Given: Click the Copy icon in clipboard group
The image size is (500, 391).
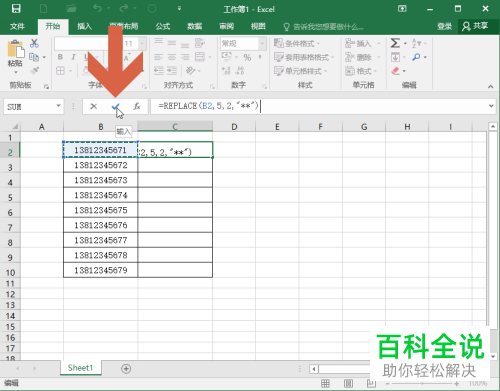Looking at the screenshot, I should (34, 57).
